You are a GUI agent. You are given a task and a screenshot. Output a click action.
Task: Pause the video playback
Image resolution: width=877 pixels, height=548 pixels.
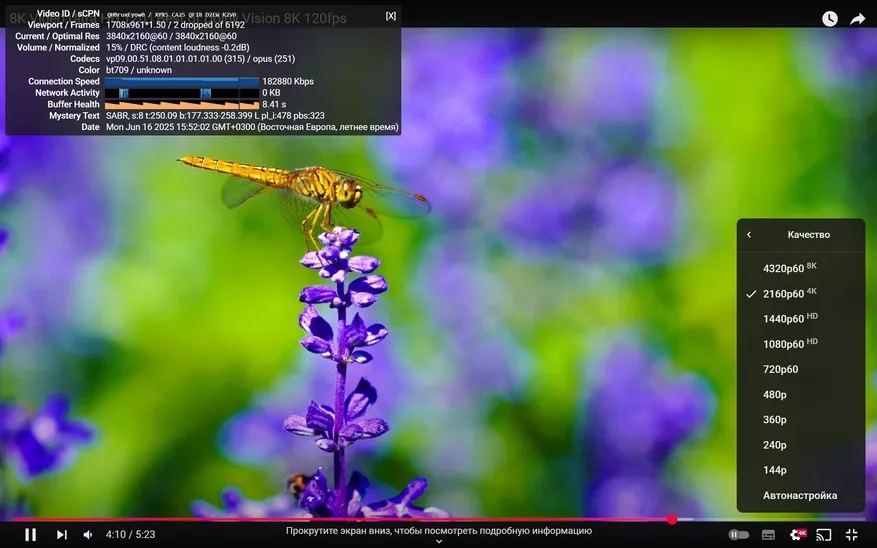[30, 535]
